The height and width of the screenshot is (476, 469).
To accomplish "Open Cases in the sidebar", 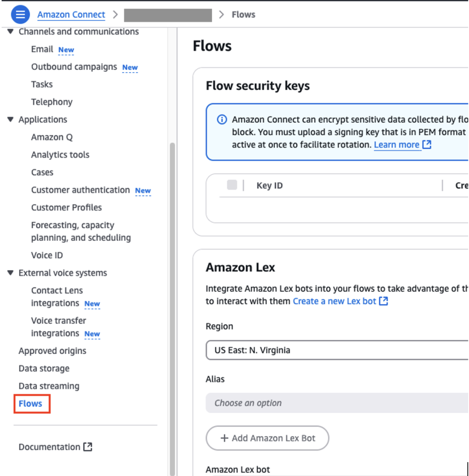I will click(x=42, y=172).
